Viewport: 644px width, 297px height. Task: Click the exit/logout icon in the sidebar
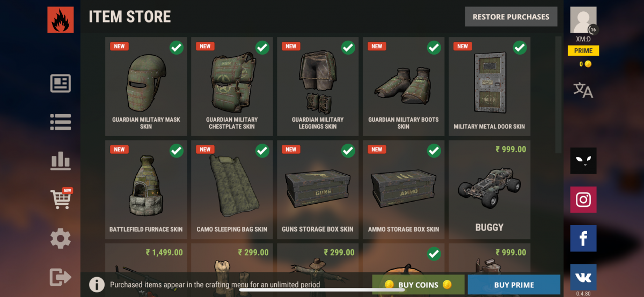tap(61, 277)
